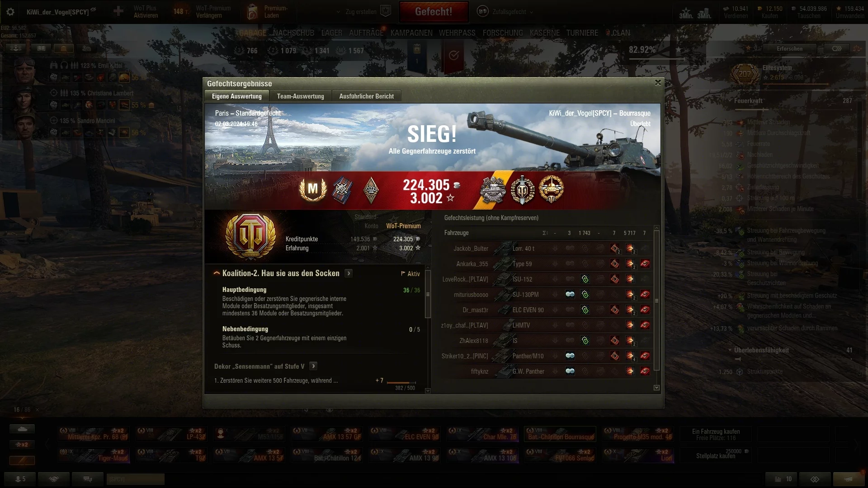Switch to the Team-Auswertung tab
This screenshot has width=868, height=488.
[300, 96]
